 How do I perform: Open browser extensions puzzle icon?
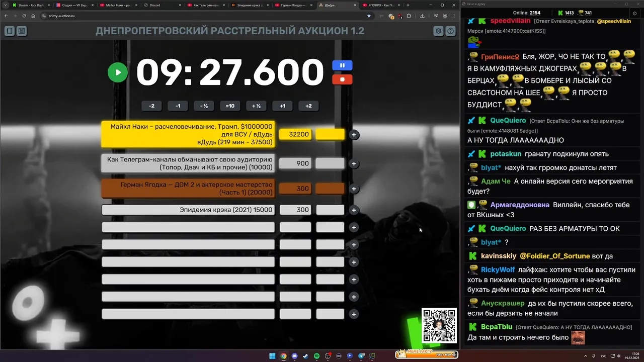coord(409,16)
